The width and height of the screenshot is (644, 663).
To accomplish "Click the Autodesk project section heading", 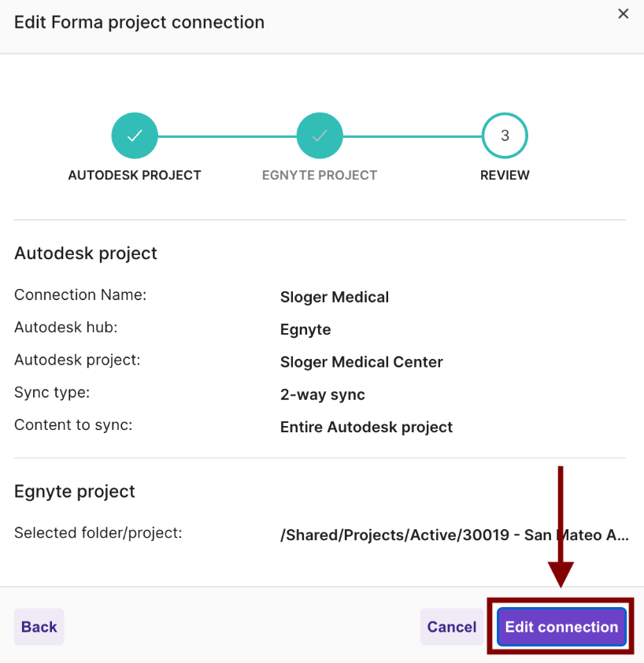I will 86,254.
